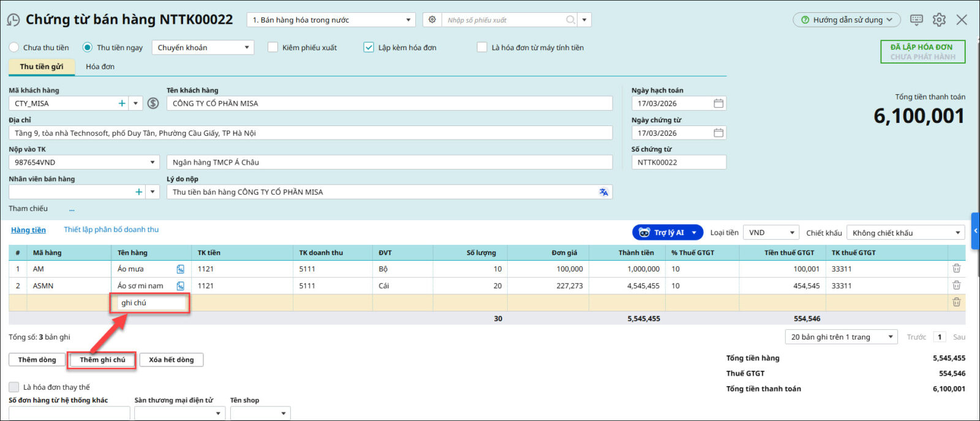Click the translate icon in Lý do nộp

603,192
